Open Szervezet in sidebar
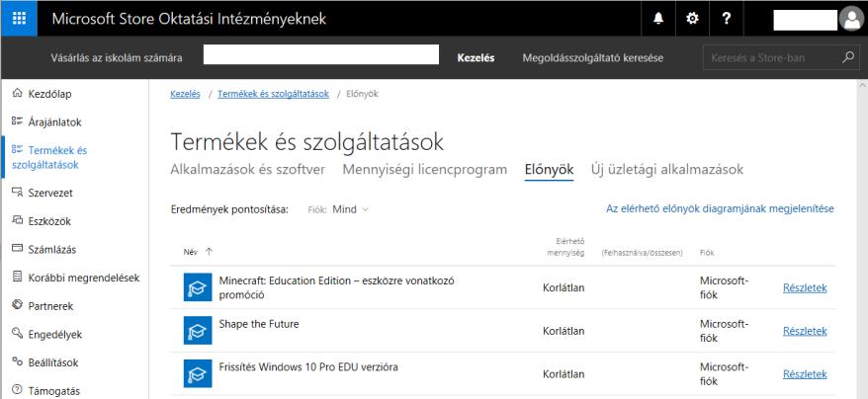This screenshot has height=399, width=868. tap(50, 194)
